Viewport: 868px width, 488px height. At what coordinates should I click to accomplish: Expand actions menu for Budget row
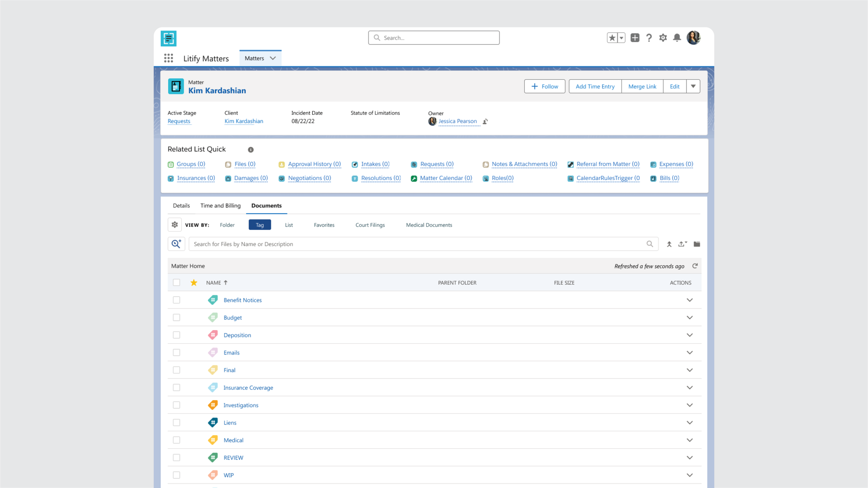tap(690, 318)
